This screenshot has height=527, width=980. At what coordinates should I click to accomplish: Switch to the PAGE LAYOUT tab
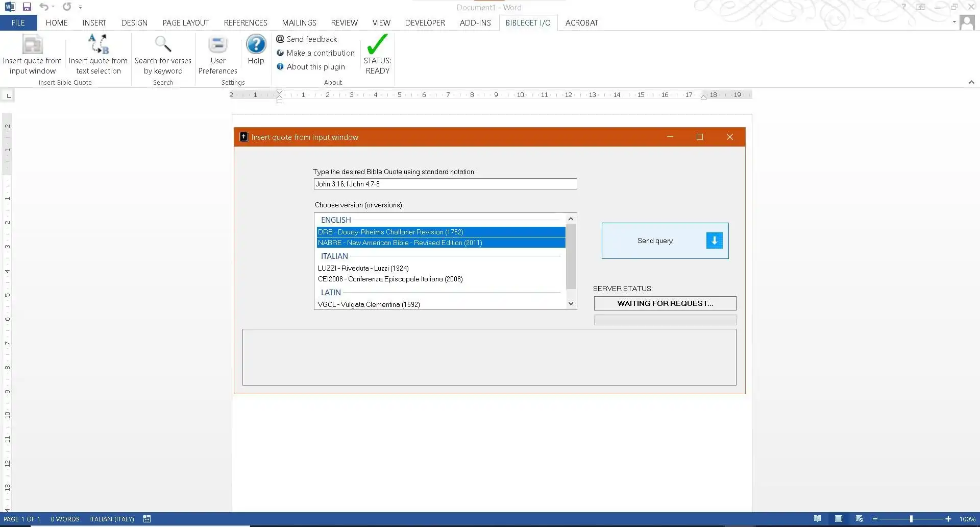coord(186,22)
